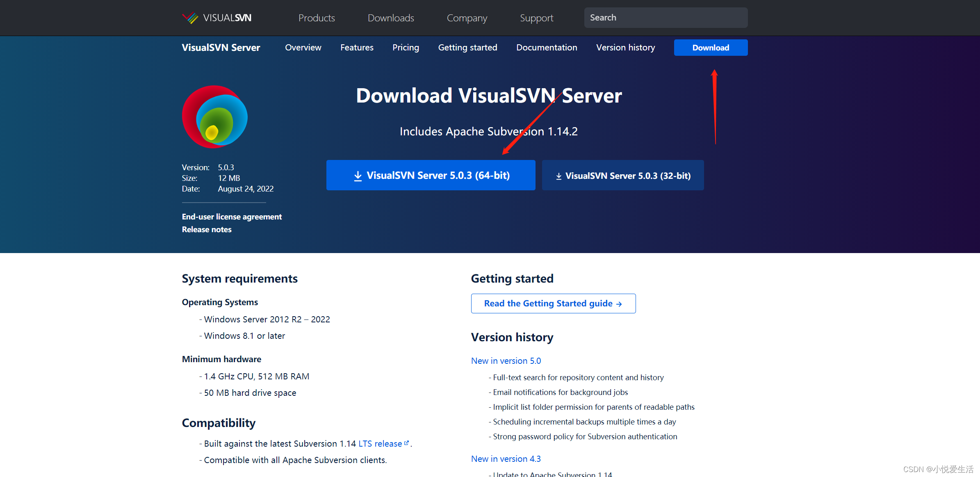This screenshot has height=477, width=980.
Task: Switch to the Features tab
Action: coord(356,47)
